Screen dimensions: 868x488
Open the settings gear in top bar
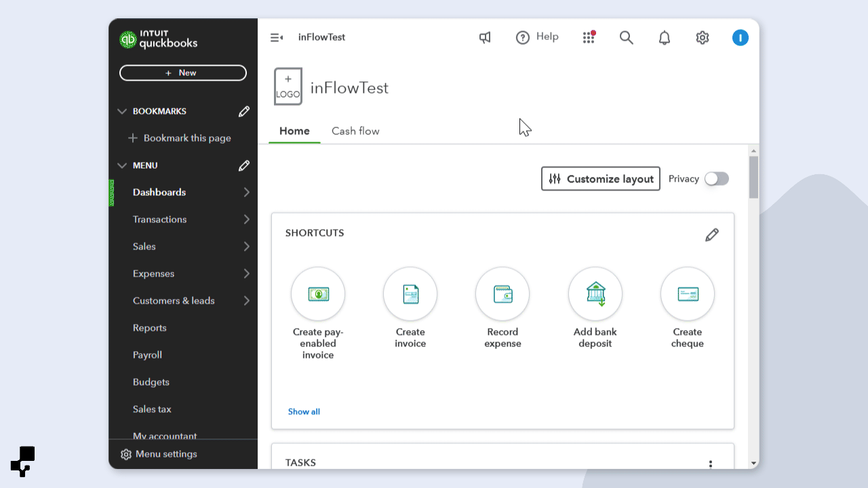point(703,38)
